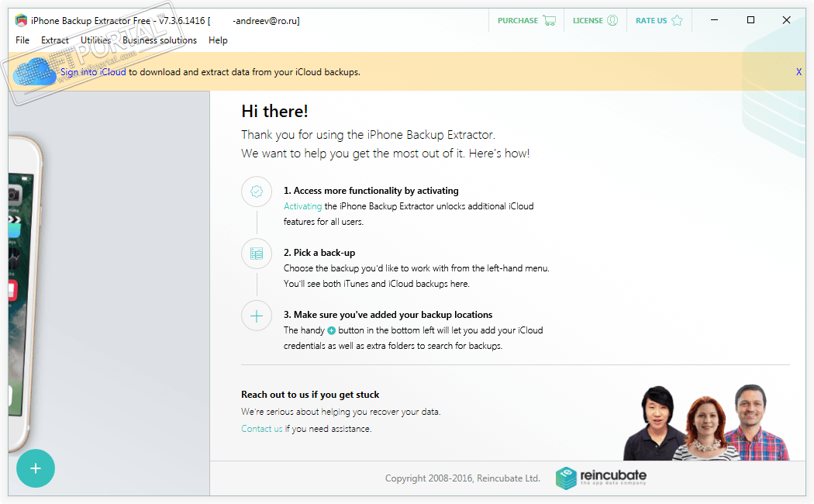This screenshot has width=814, height=504.
Task: Click the reincubate logo in footer
Action: pos(601,478)
